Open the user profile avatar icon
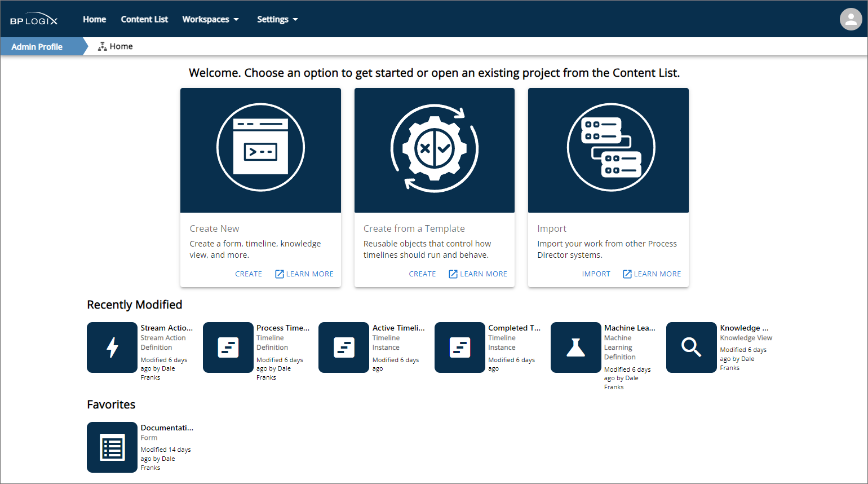 851,19
